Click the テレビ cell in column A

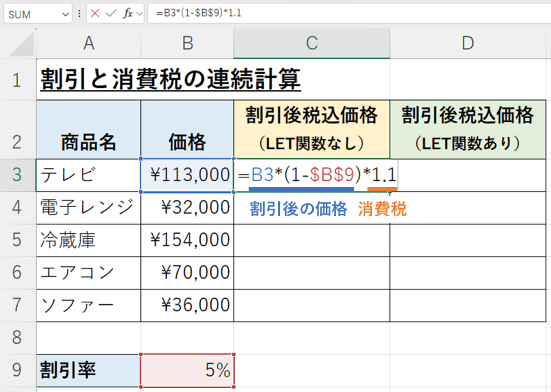pos(89,175)
